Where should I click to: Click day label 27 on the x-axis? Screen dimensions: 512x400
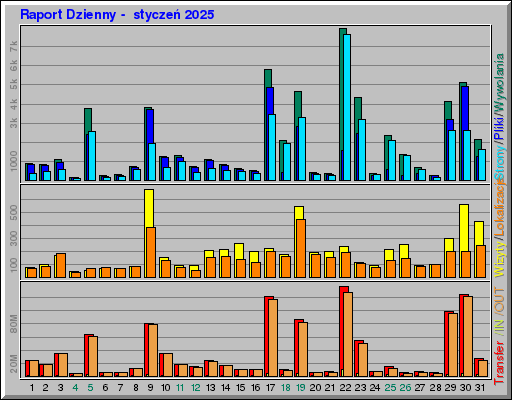point(420,388)
